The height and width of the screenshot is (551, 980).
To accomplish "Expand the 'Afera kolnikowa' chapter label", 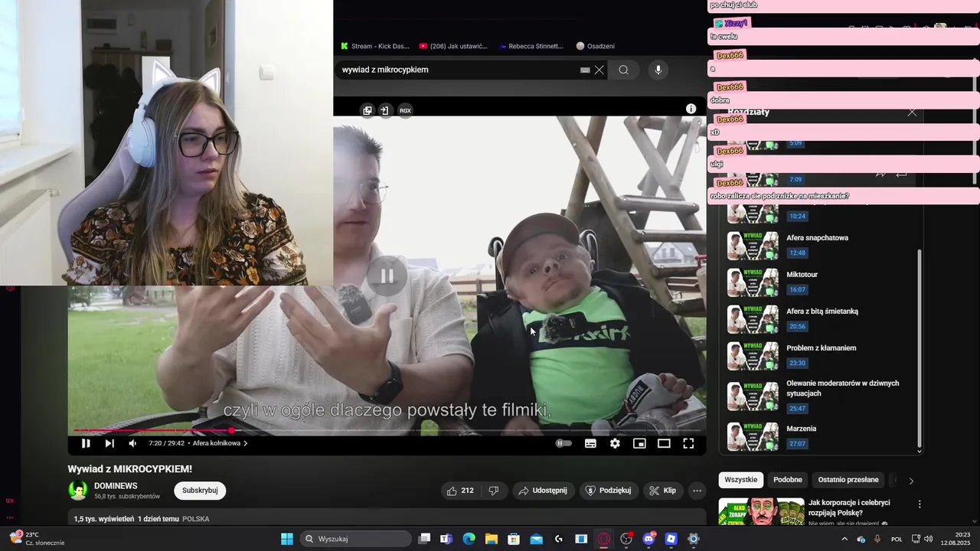I will 220,443.
